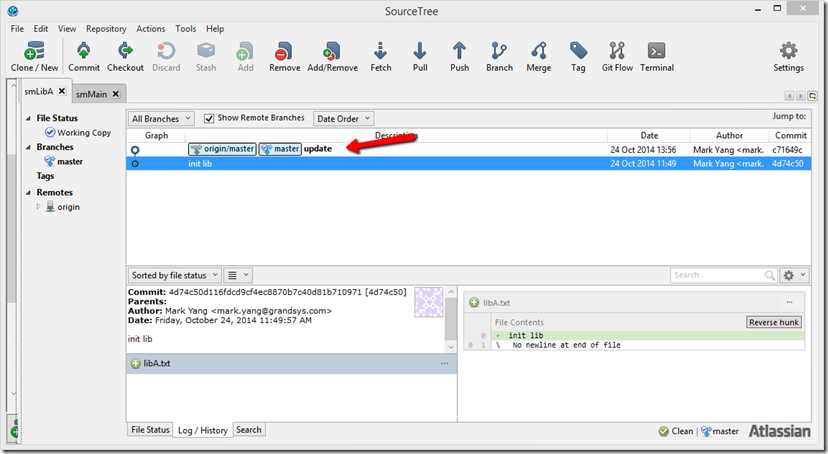This screenshot has height=454, width=828.
Task: Open the diff options gear dropdown
Action: pyautogui.click(x=794, y=275)
